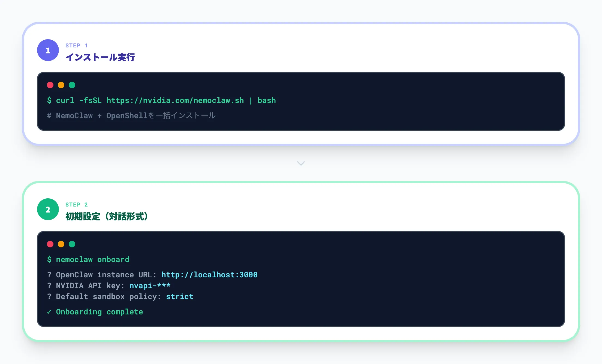Click red dot in install terminal

pos(50,85)
